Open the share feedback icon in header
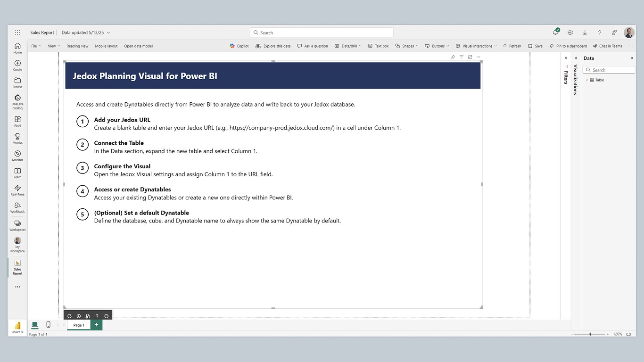 coord(614,33)
